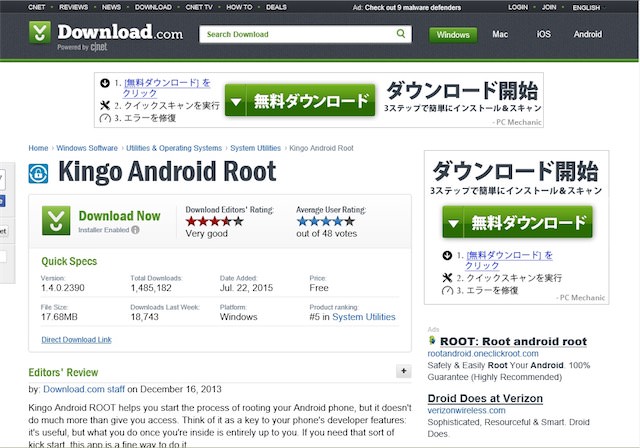640x448 pixels.
Task: Click rootandroid.oneclickroot.com link
Action: point(483,353)
